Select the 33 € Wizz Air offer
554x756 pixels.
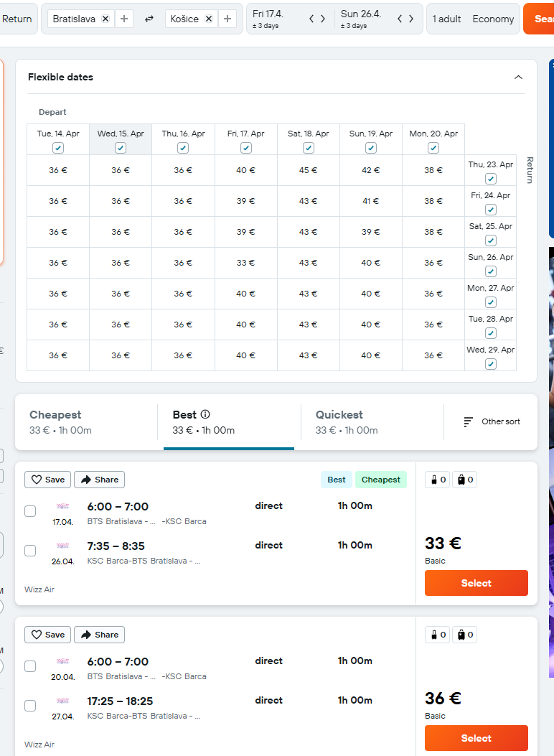pyautogui.click(x=476, y=583)
